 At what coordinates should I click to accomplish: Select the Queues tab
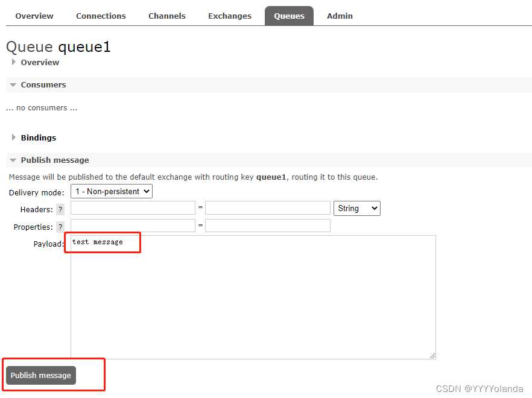click(289, 16)
